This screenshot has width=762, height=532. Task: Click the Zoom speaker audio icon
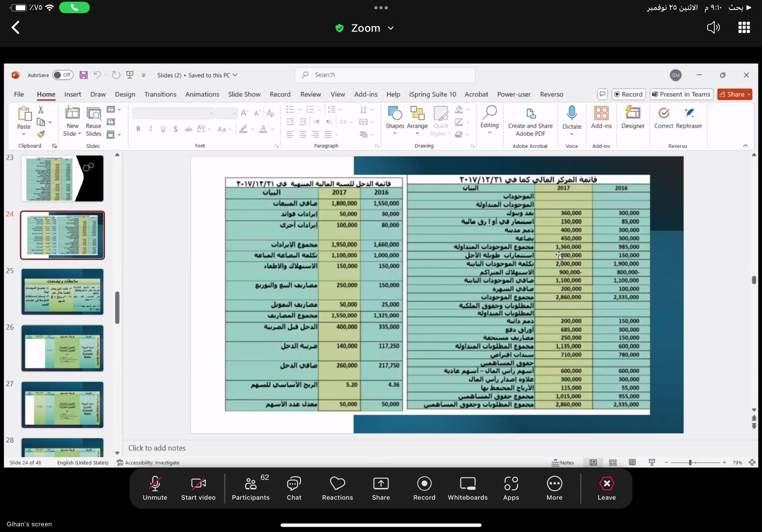tap(713, 28)
